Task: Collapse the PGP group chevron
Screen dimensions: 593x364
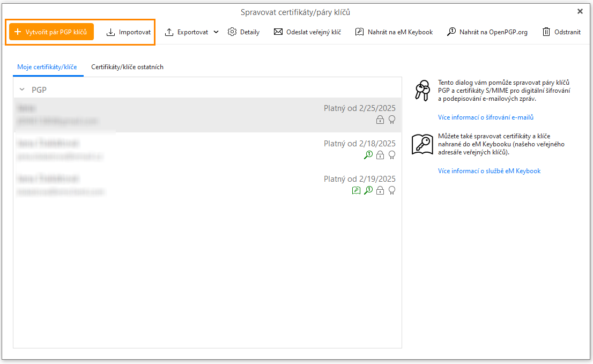Action: tap(22, 90)
